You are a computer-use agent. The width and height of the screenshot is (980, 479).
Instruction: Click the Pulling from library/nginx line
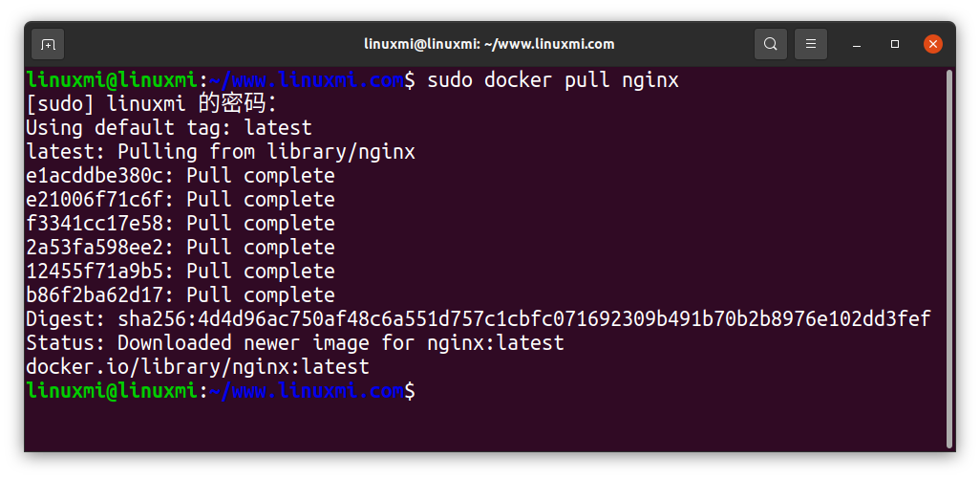click(220, 152)
